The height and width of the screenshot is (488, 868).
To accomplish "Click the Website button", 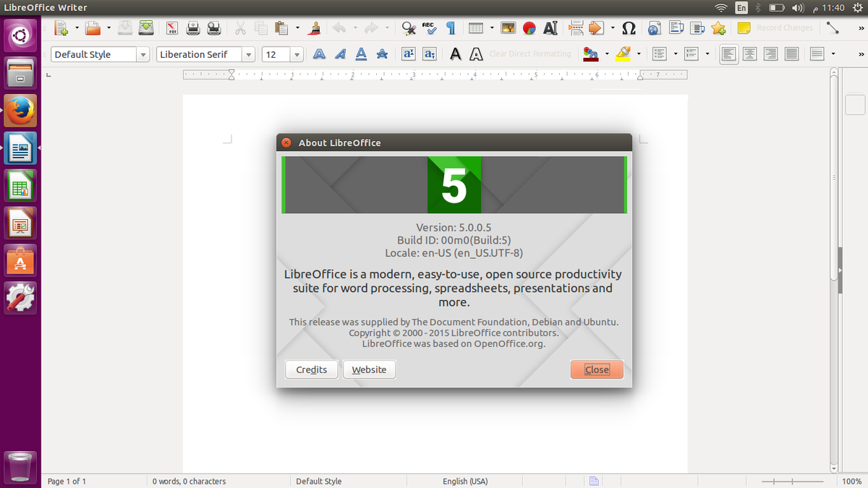I will [369, 369].
